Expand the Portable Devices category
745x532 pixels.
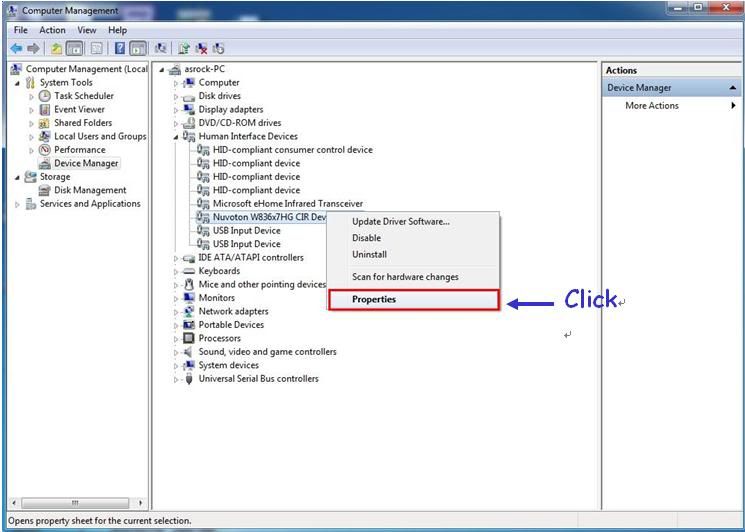click(x=176, y=325)
